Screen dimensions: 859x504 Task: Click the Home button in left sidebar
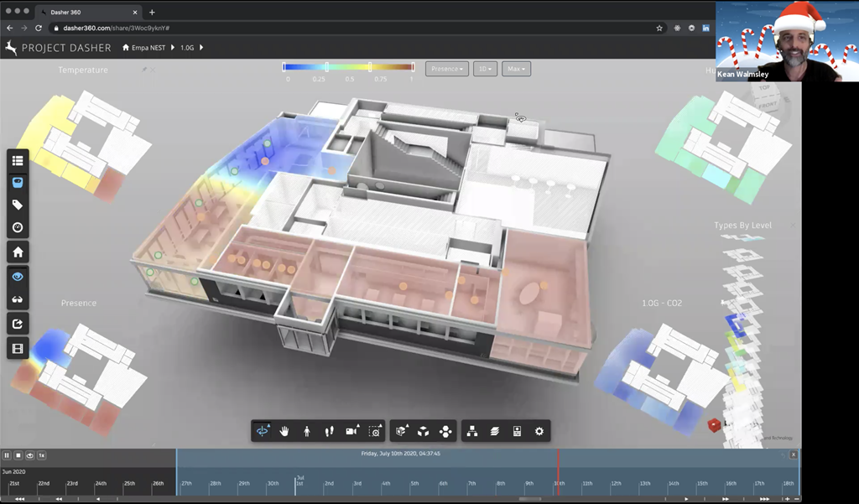tap(18, 252)
